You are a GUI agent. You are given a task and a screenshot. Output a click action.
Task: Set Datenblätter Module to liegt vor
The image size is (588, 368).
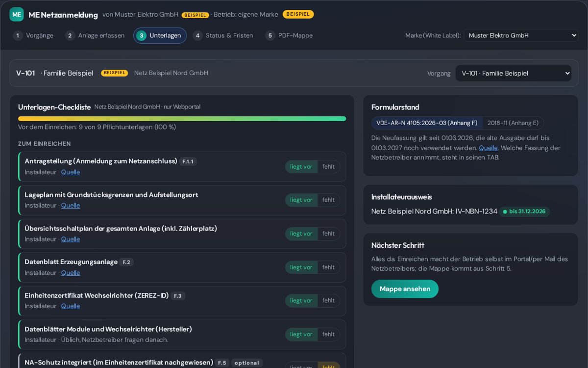(301, 334)
